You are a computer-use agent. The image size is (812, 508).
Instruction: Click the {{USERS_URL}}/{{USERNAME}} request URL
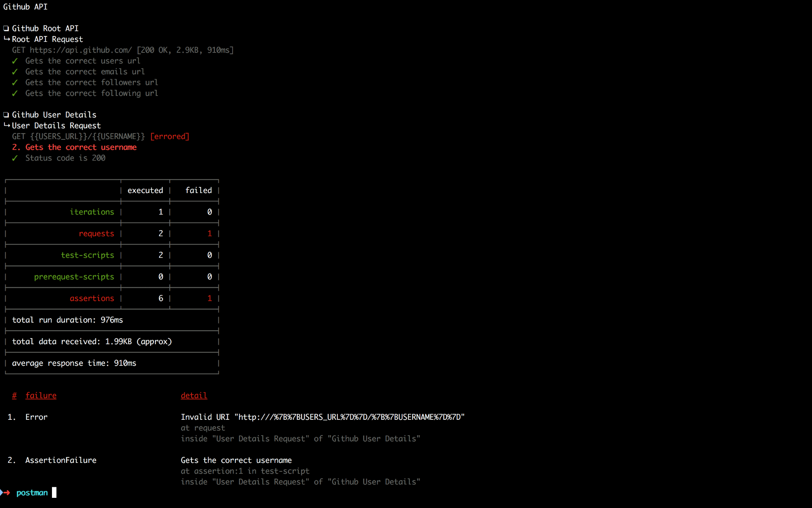coord(87,137)
